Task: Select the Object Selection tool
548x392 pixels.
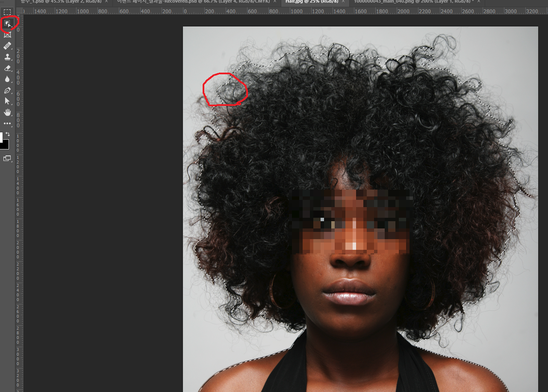Action: [x=7, y=23]
